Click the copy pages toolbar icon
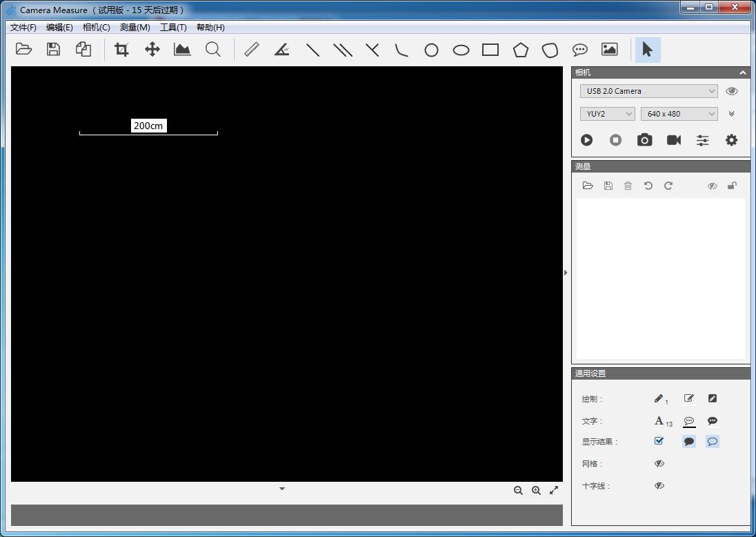The height and width of the screenshot is (537, 756). click(x=83, y=49)
